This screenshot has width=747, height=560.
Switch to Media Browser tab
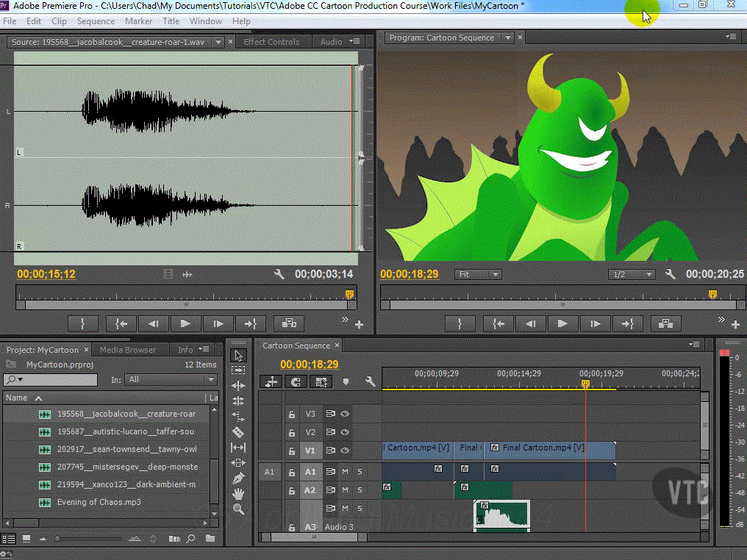(128, 350)
